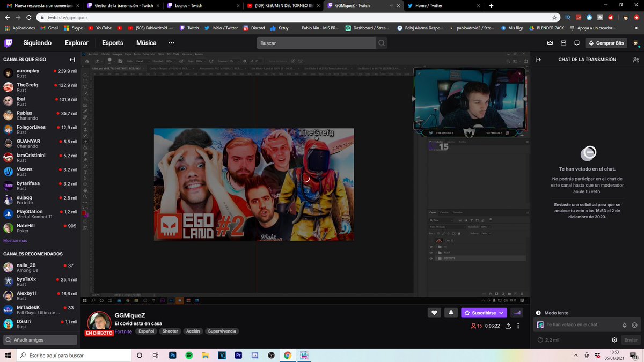Viewport: 644px width, 362px height.
Task: Click the Modo lento info icon
Action: [x=539, y=313]
